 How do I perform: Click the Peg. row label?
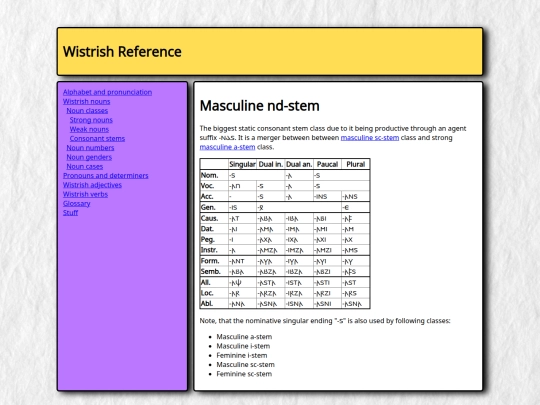[214, 240]
